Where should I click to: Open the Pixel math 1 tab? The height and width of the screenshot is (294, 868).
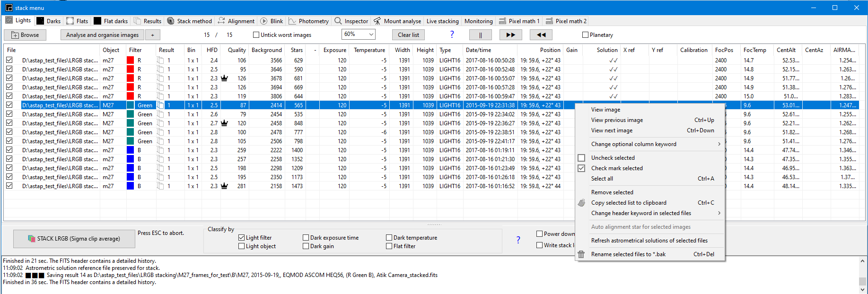pyautogui.click(x=519, y=21)
